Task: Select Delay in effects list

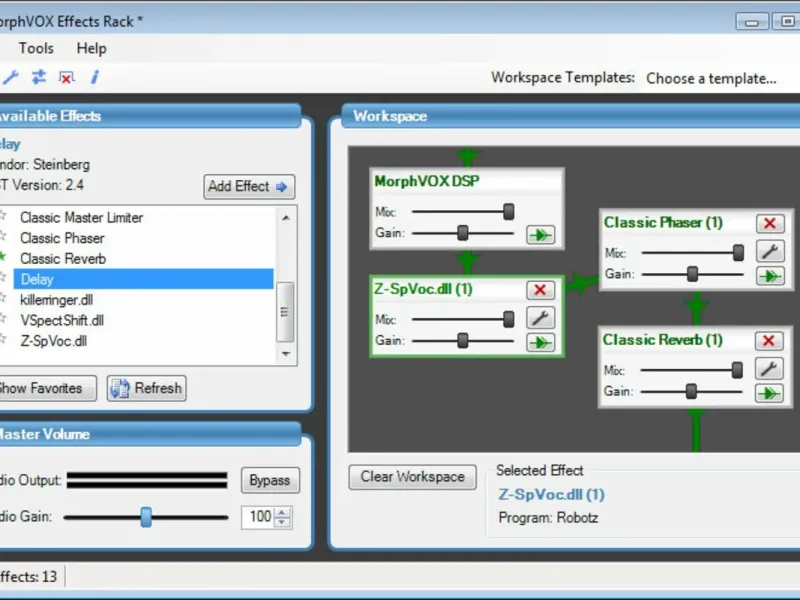Action: point(143,279)
